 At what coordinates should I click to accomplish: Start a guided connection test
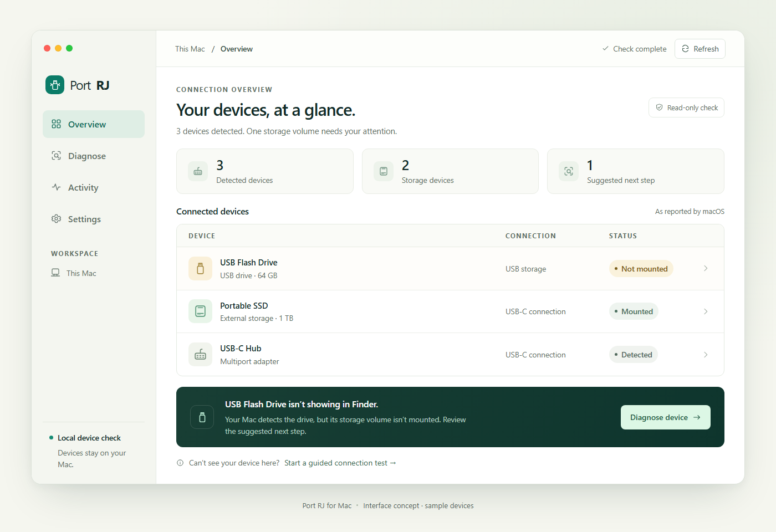[340, 463]
